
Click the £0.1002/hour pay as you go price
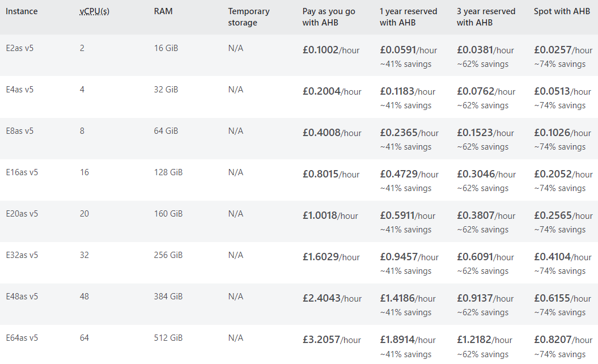(x=331, y=50)
